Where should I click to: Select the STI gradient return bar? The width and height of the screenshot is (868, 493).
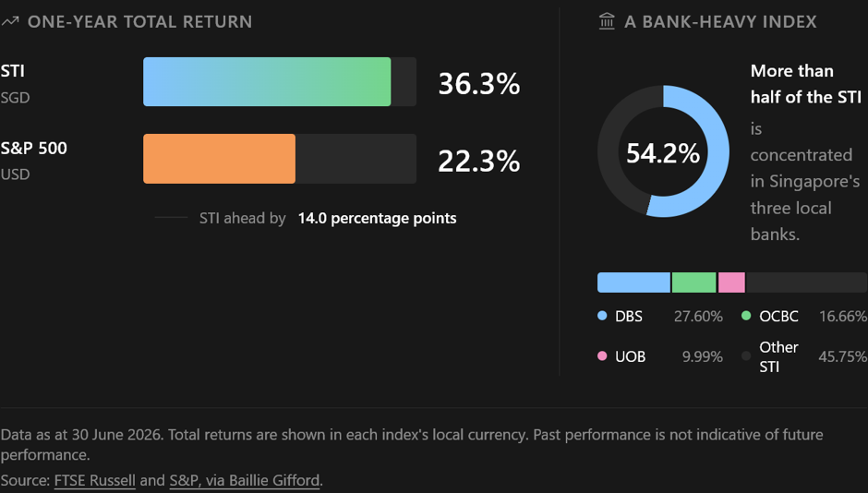click(x=267, y=82)
